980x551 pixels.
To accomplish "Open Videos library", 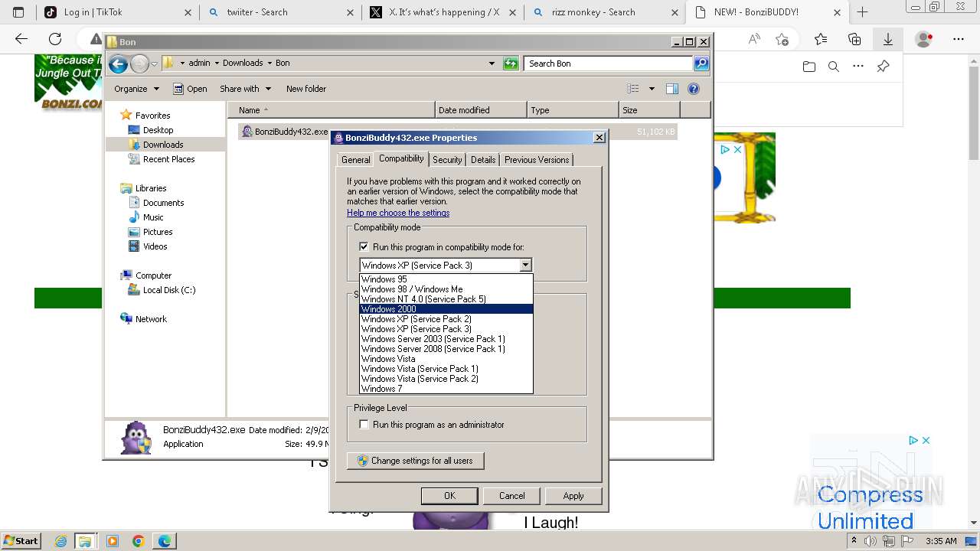I will coord(155,246).
